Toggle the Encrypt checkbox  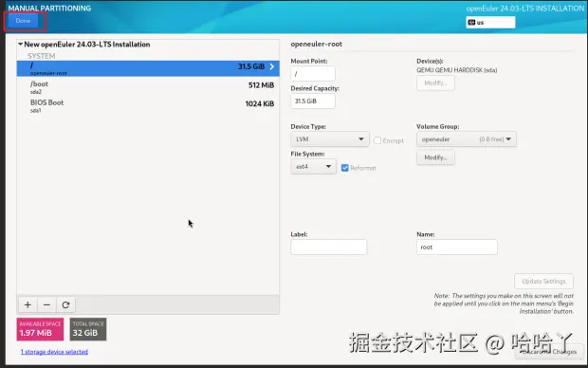point(377,140)
